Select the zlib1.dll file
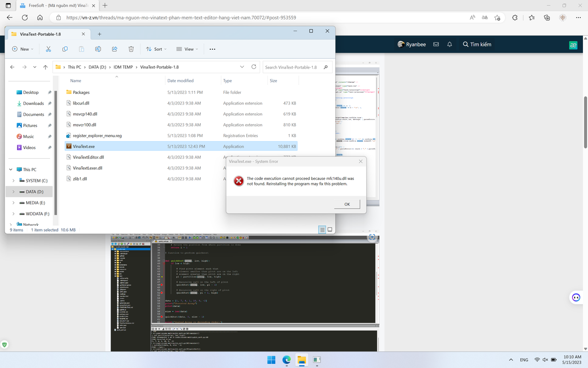The image size is (588, 368). [181, 178]
